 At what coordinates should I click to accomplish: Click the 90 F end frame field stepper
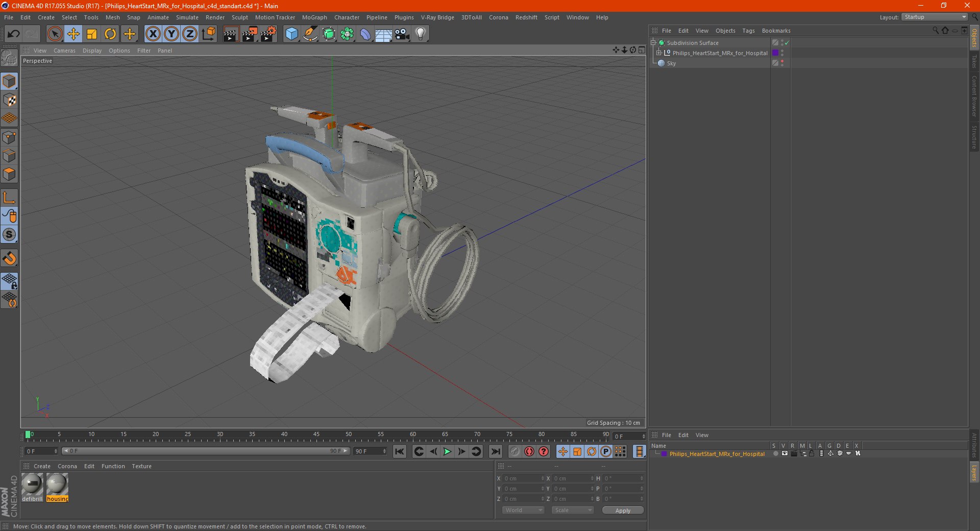point(384,451)
